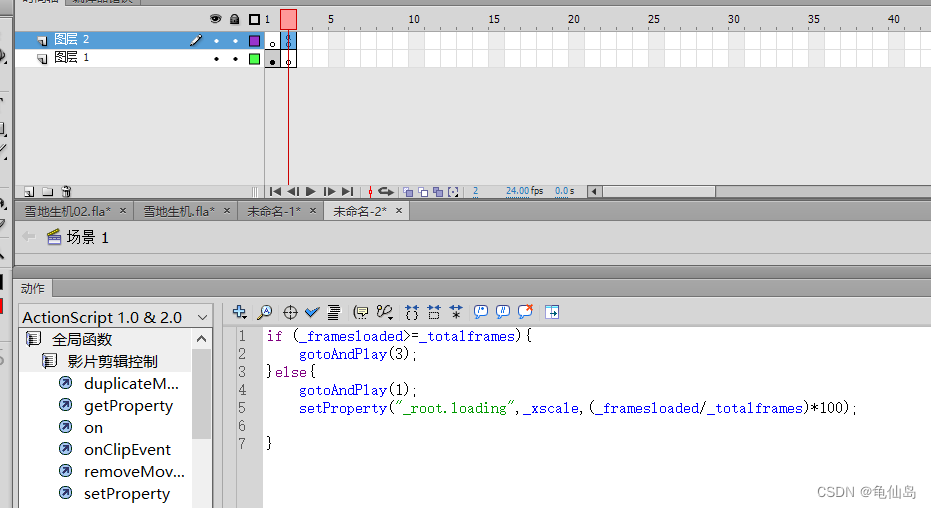Step back one frame
This screenshot has width=931, height=508.
point(293,192)
